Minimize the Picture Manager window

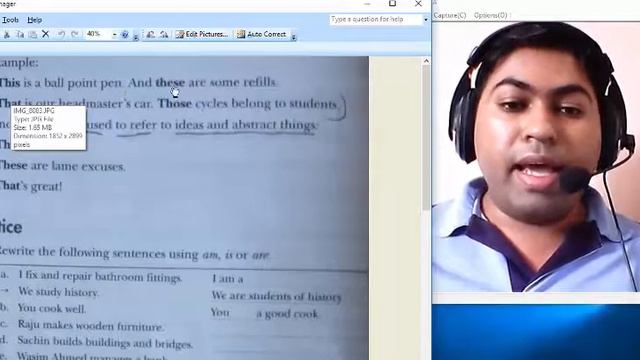pos(367,4)
